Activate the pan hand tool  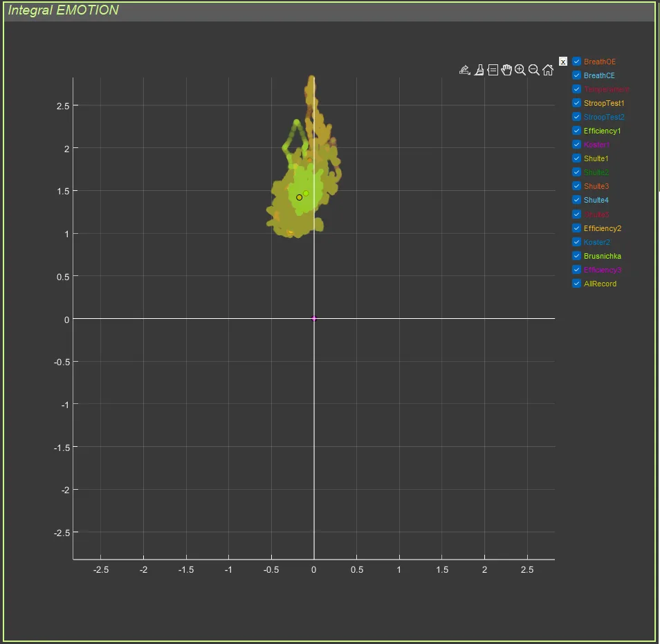tap(506, 70)
